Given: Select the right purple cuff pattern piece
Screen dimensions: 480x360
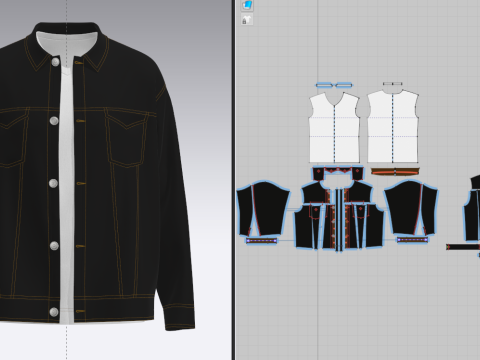Looking at the screenshot, I should tap(412, 240).
